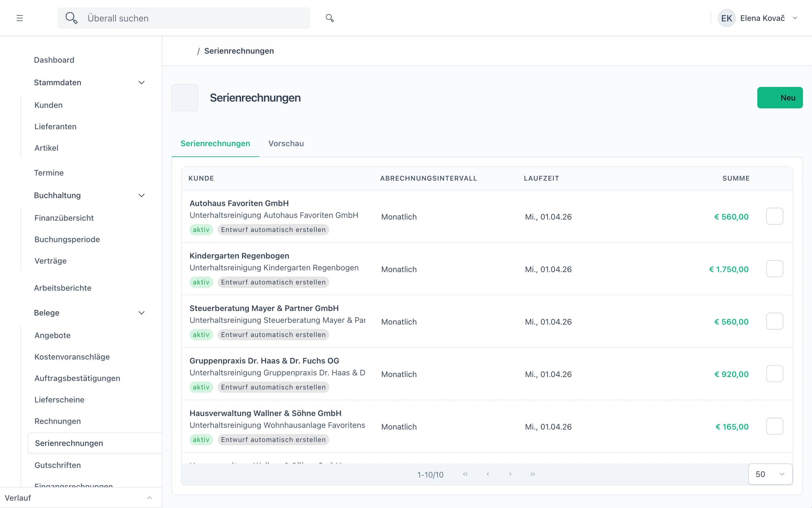The width and height of the screenshot is (812, 508).
Task: Open Lieferanten in the sidebar
Action: (x=55, y=127)
